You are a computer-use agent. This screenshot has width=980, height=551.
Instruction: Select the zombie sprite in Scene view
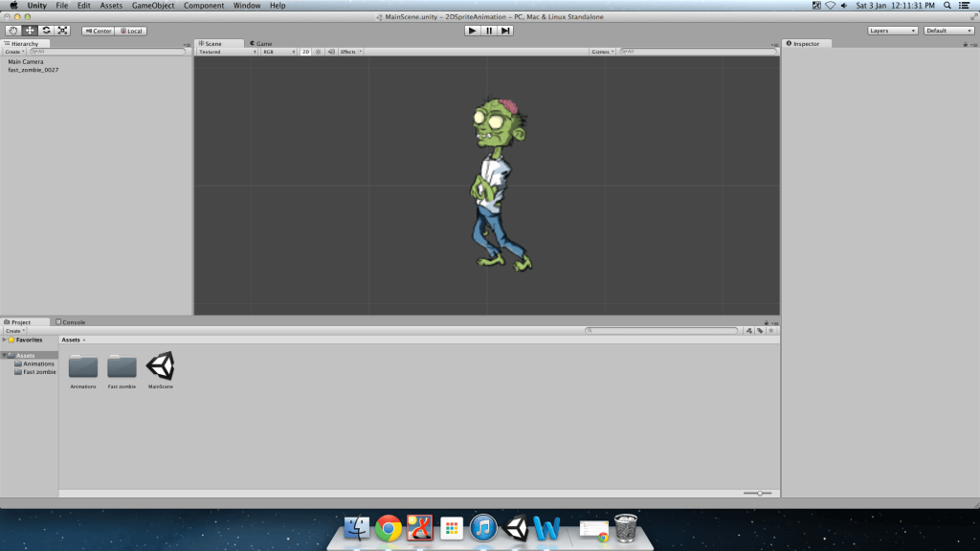click(x=501, y=185)
